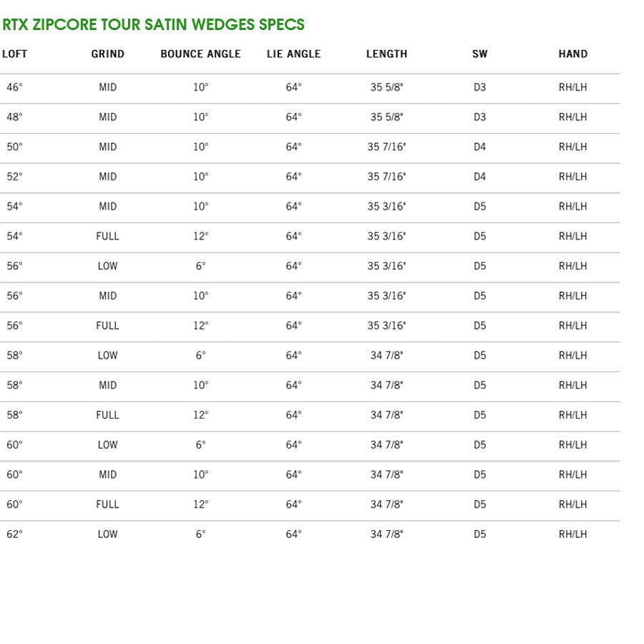Select the LENGTH column header
The height and width of the screenshot is (644, 644).
[386, 54]
